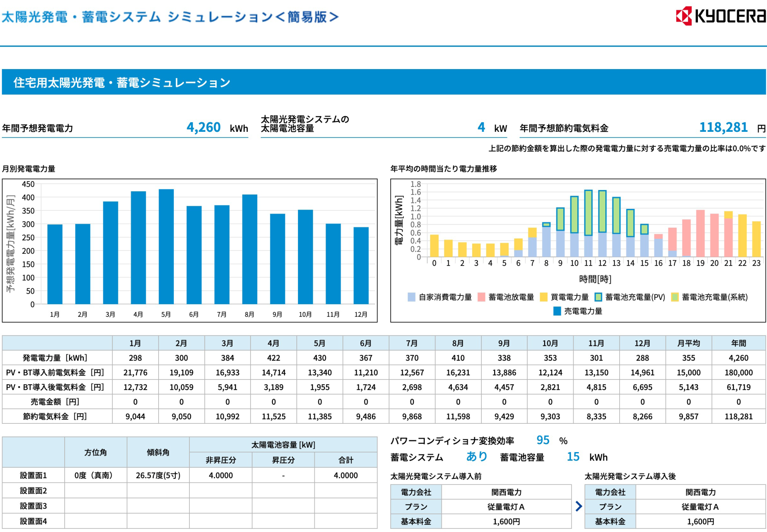Click the 蓄電池充電量(系統) legend swatch

pos(675,297)
